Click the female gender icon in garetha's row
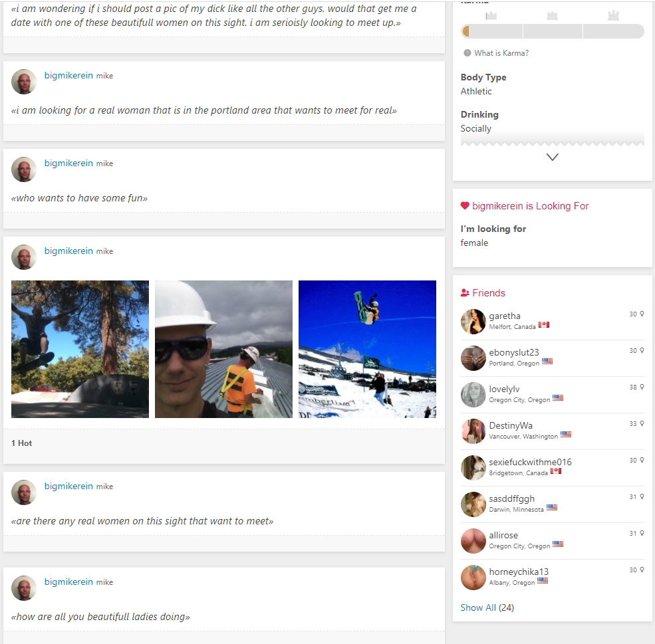Viewport: 655px width, 644px height. (642, 314)
